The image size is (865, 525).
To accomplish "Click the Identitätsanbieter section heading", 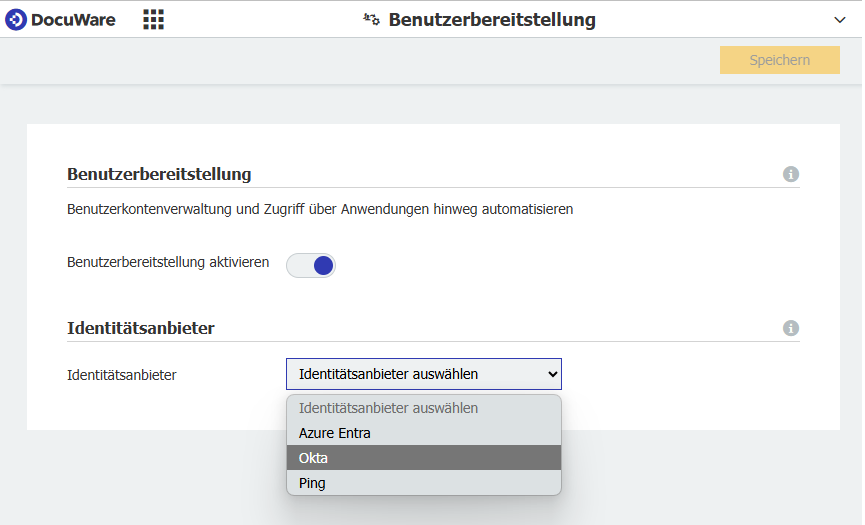I will [x=141, y=328].
